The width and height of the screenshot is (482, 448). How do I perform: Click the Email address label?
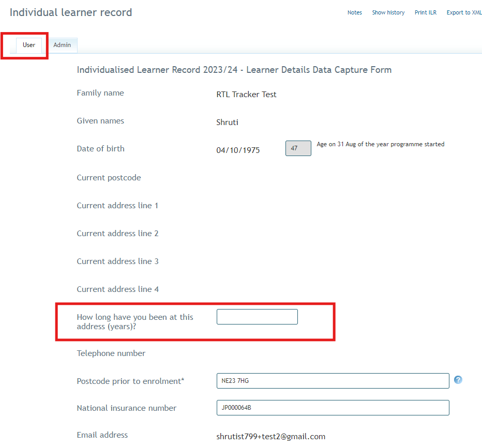click(102, 435)
